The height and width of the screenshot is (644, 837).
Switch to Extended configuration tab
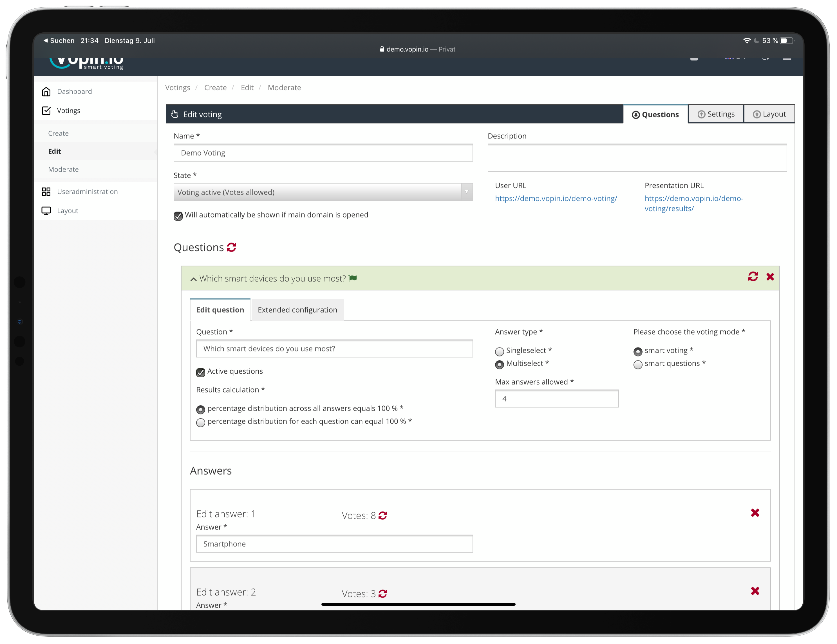[297, 310]
